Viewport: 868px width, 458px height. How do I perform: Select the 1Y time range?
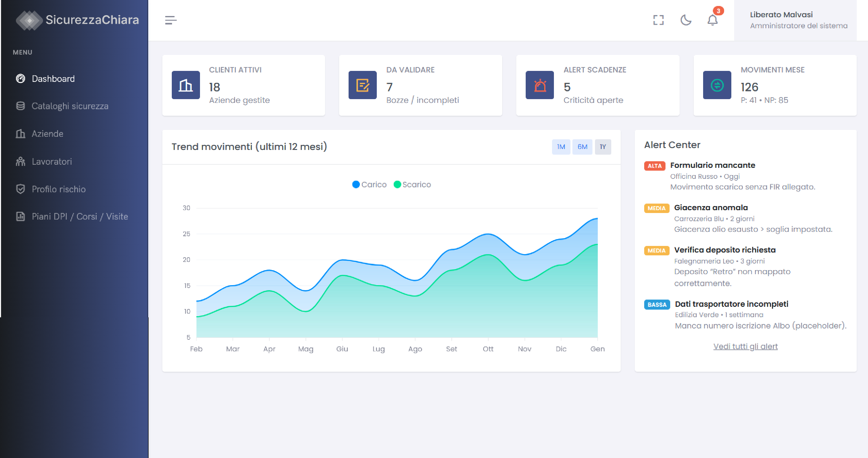click(x=602, y=147)
